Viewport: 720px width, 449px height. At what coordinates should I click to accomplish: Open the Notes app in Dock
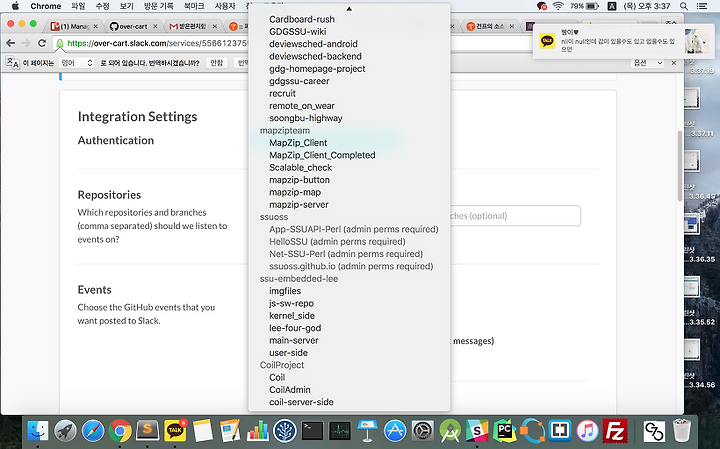[202, 431]
